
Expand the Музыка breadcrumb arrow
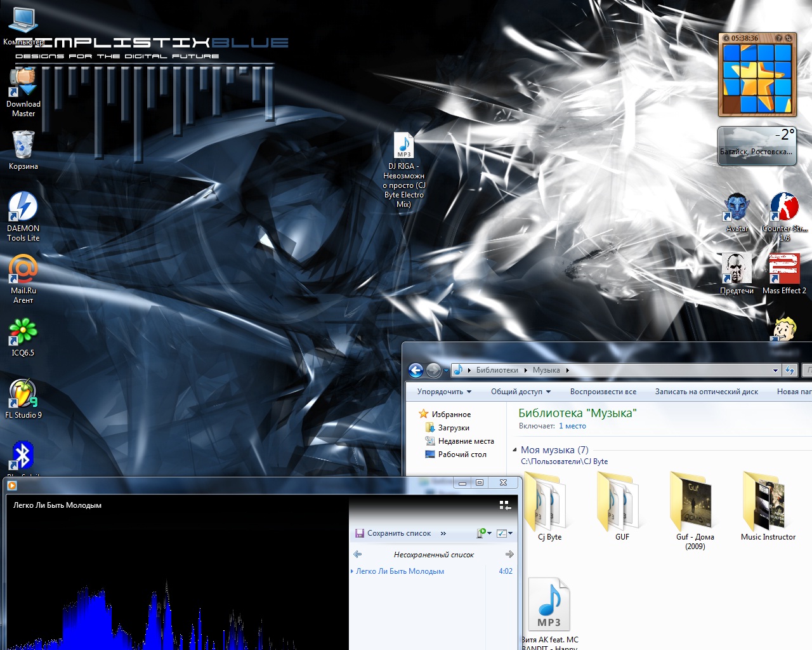click(x=567, y=370)
